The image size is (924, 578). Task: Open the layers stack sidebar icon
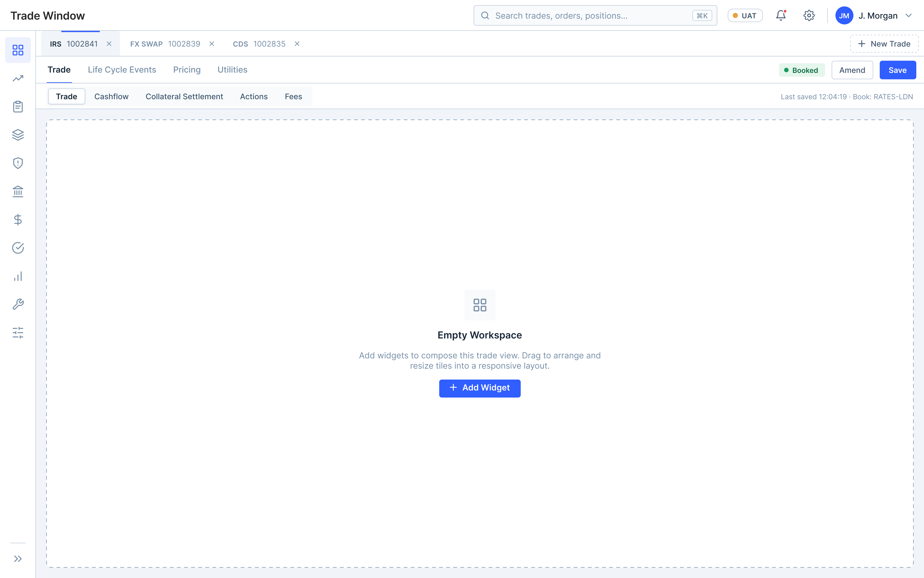pos(18,135)
